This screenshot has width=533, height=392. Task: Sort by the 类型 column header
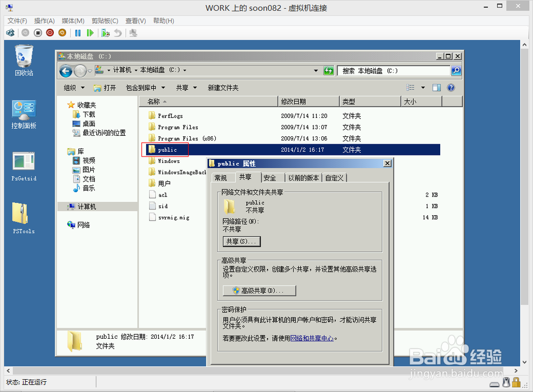[370, 102]
